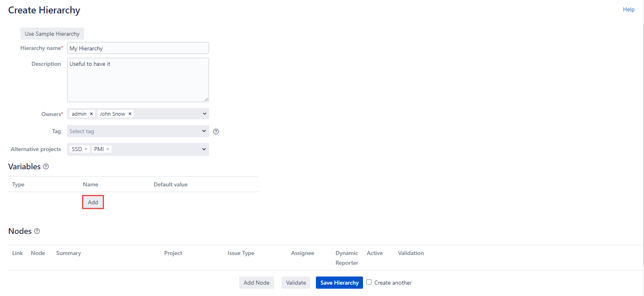Expand the Owners dropdown arrow
This screenshot has width=644, height=296.
204,114
